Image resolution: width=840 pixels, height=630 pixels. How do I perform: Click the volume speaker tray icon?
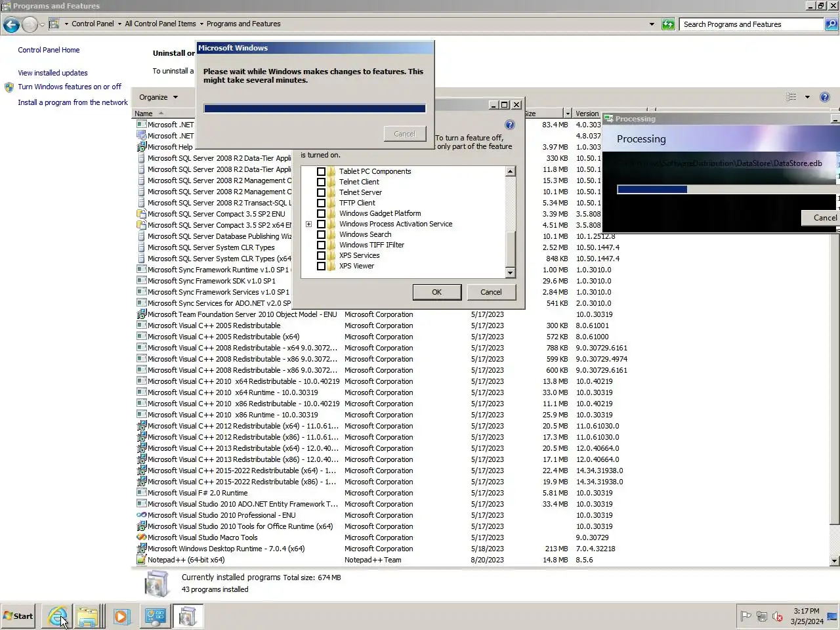[x=778, y=616]
